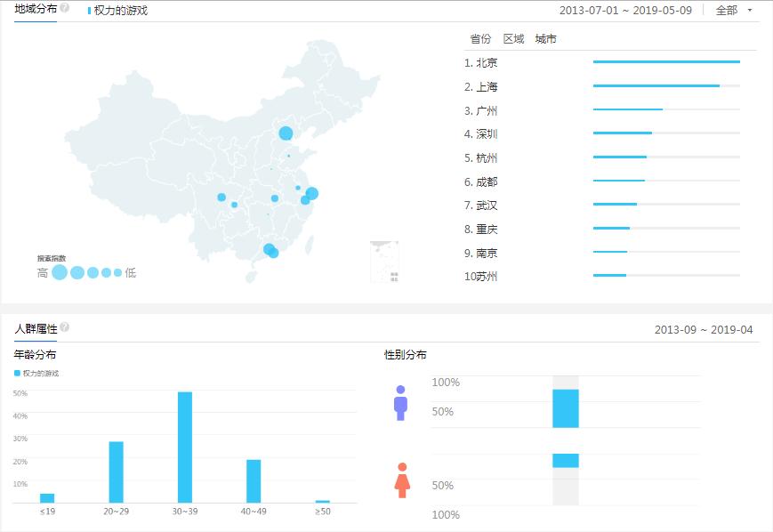
Task: Click 性别分布 heading
Action: point(406,354)
